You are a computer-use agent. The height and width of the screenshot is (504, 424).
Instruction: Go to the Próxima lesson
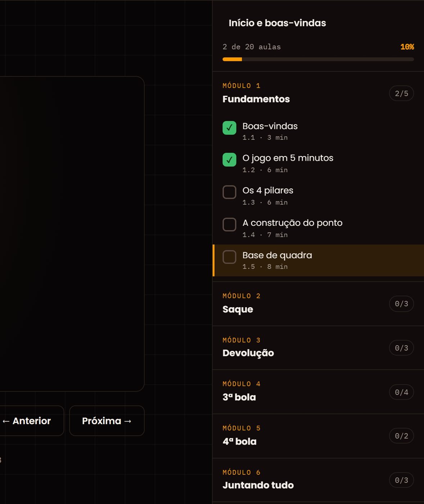pos(107,421)
